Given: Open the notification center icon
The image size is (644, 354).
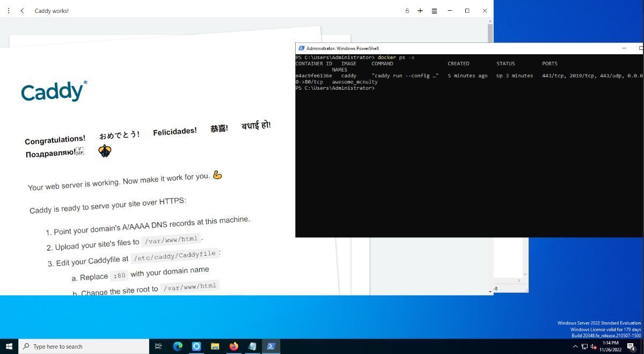Looking at the screenshot, I should pos(632,347).
